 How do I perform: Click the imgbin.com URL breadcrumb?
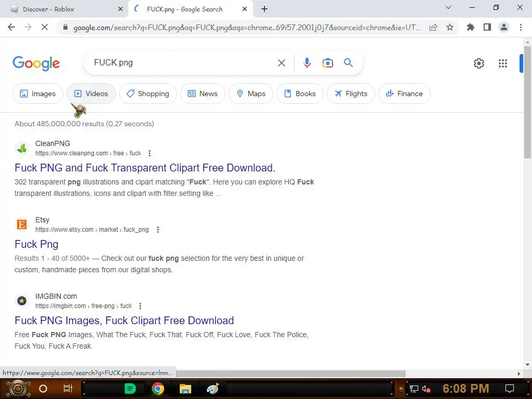[84, 306]
